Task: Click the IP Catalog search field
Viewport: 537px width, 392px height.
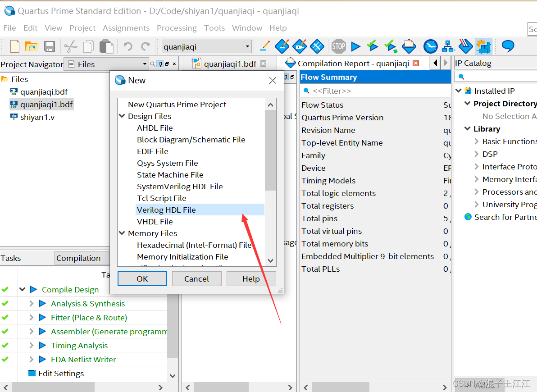Action: pos(496,76)
